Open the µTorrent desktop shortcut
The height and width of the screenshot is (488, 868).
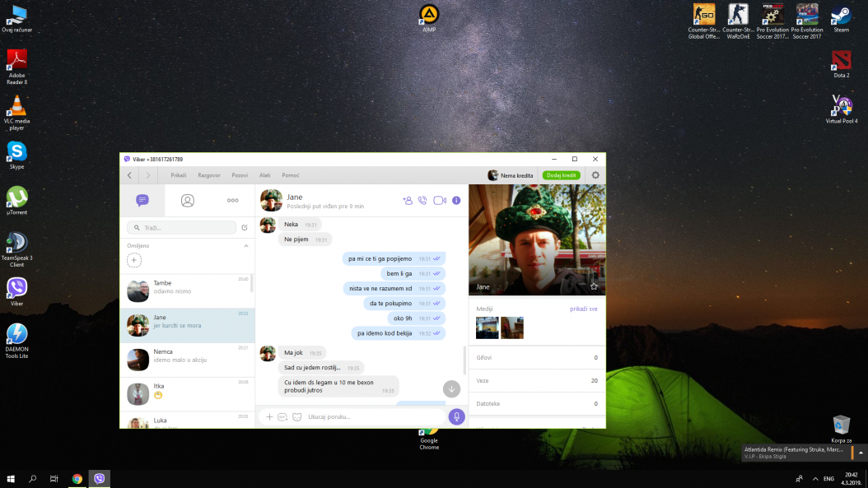pos(16,201)
